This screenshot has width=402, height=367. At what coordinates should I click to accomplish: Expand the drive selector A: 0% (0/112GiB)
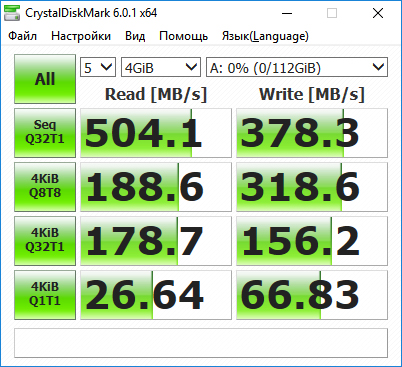tap(297, 67)
